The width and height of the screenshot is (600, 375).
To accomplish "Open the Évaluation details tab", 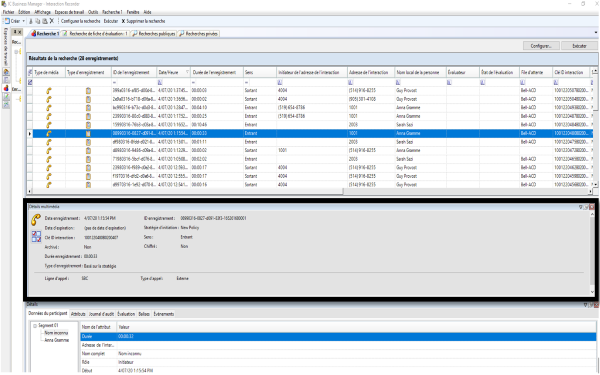I will pos(126,314).
